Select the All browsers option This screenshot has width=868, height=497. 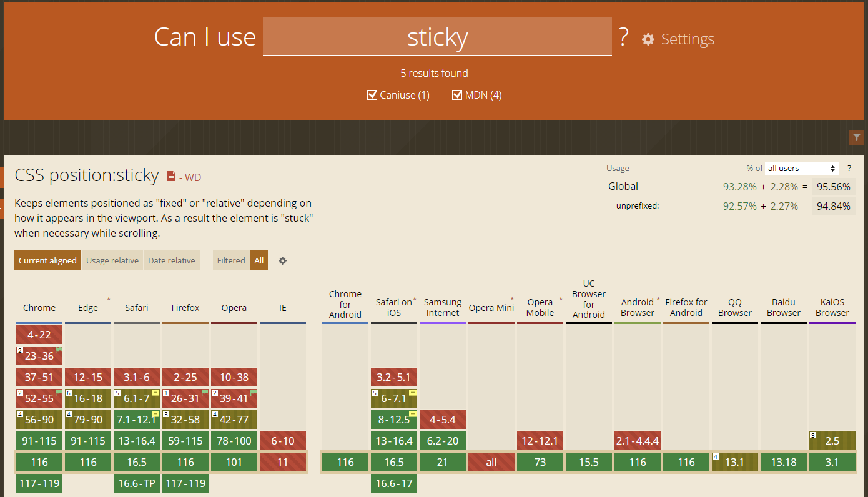click(259, 261)
